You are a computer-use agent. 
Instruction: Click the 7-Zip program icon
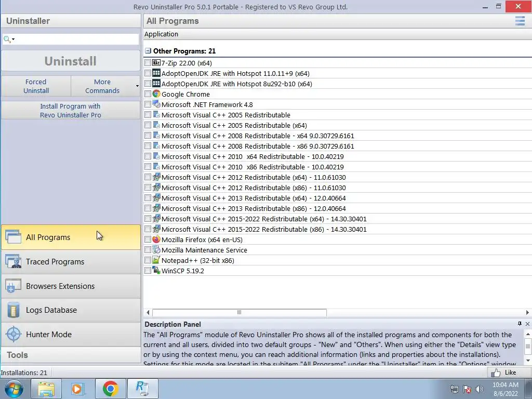[x=156, y=63]
